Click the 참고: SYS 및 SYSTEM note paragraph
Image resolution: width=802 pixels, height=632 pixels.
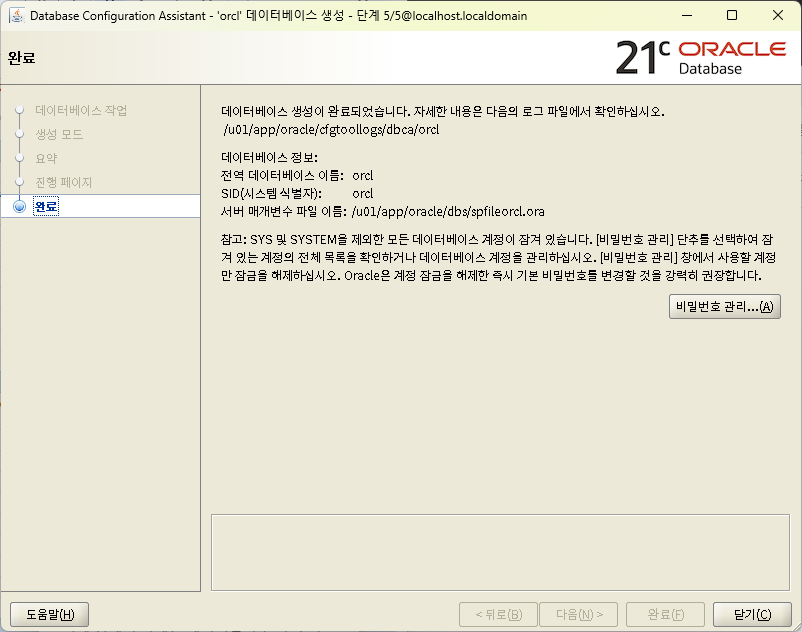pos(498,258)
